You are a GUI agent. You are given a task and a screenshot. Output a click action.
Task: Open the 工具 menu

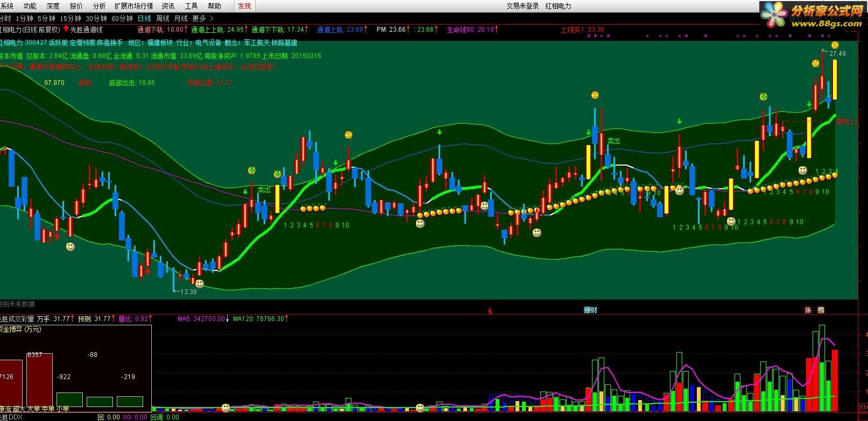(191, 6)
